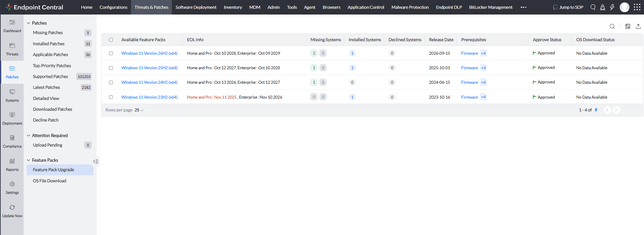Click missing systems count 3 for 26H2
The width and height of the screenshot is (644, 235).
point(314,53)
